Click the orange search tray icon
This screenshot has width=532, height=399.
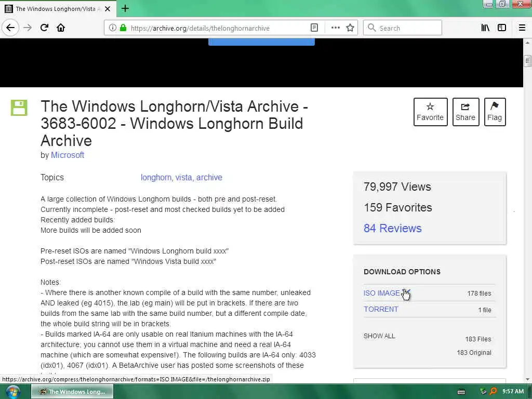tap(493, 392)
